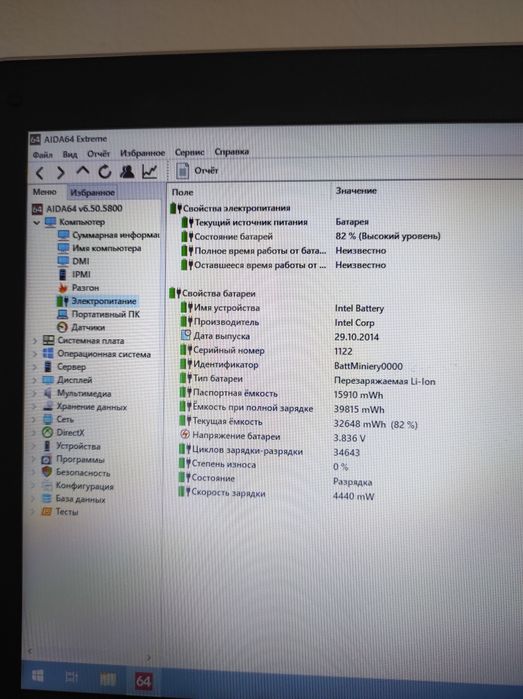
Task: Click the Системная плата motherboard icon
Action: click(48, 341)
